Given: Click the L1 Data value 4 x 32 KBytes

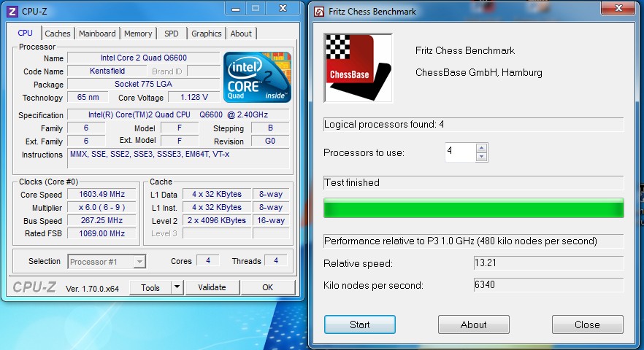Looking at the screenshot, I should coord(217,194).
